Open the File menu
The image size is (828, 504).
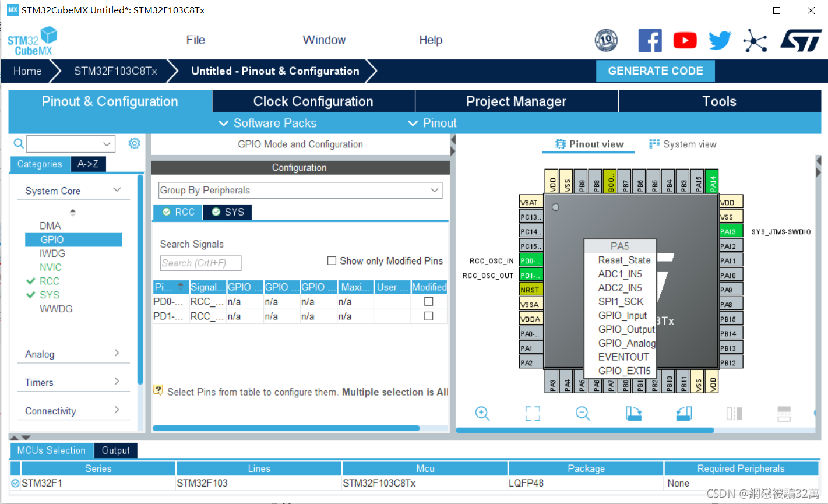point(196,40)
